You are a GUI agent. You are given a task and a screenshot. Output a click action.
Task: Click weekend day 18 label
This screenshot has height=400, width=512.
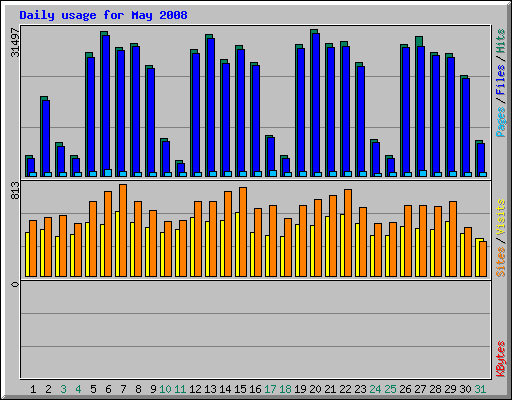[x=285, y=389]
